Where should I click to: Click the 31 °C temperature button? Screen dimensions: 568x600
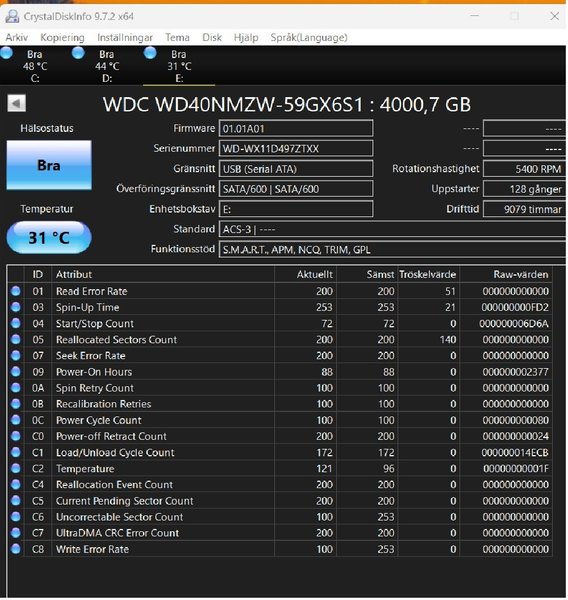(x=49, y=237)
